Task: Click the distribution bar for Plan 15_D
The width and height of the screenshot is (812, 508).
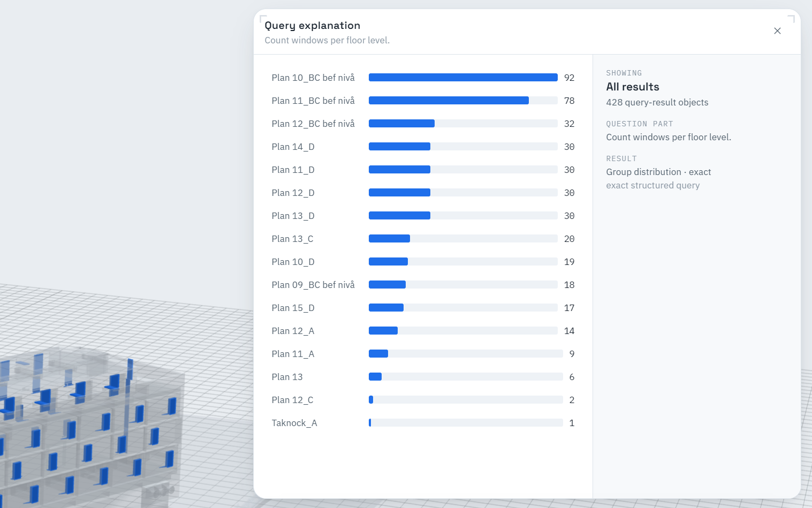Action: pos(463,308)
